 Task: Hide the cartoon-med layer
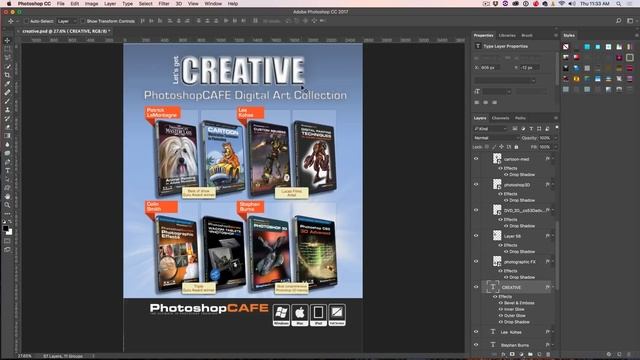[476, 159]
